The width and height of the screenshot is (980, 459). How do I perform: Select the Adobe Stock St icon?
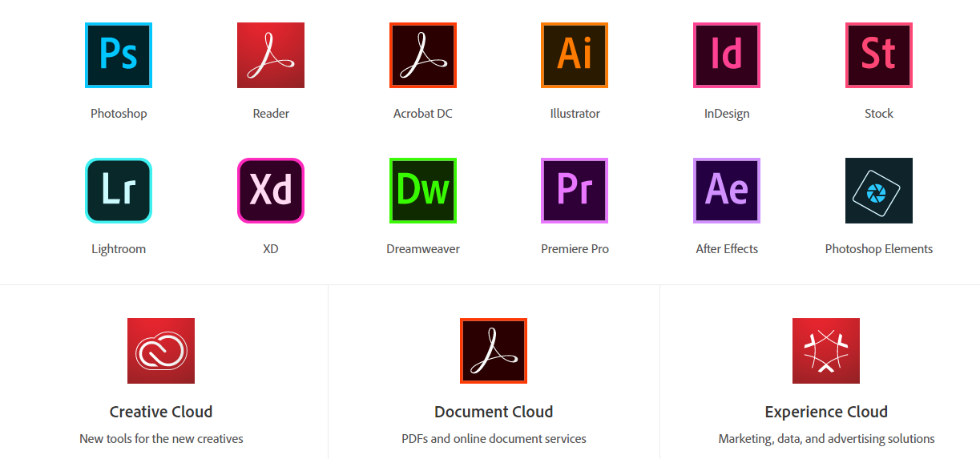point(879,55)
